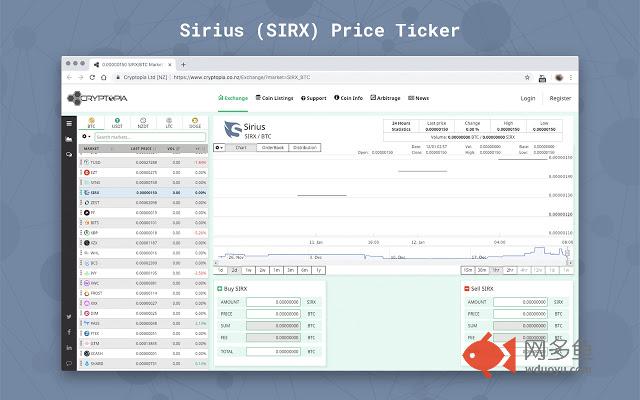
Task: Click the Sell SIRX PRICE input field
Action: point(520,314)
